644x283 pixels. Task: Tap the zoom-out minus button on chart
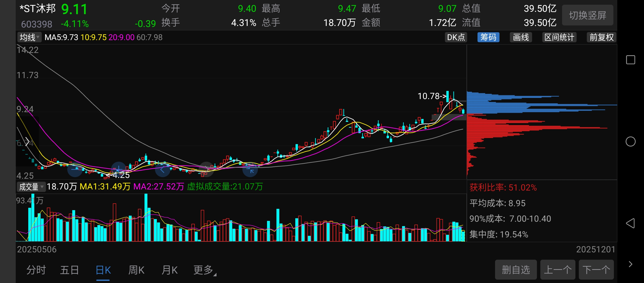[75, 170]
